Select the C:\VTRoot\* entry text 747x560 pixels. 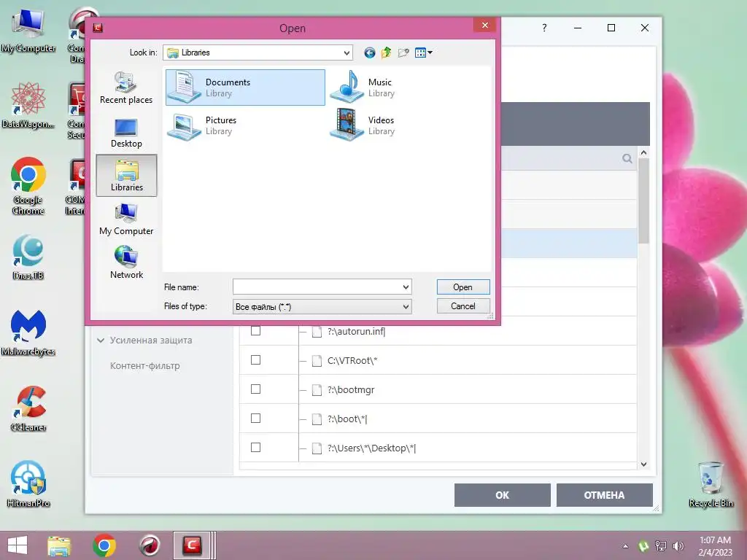[x=352, y=360]
